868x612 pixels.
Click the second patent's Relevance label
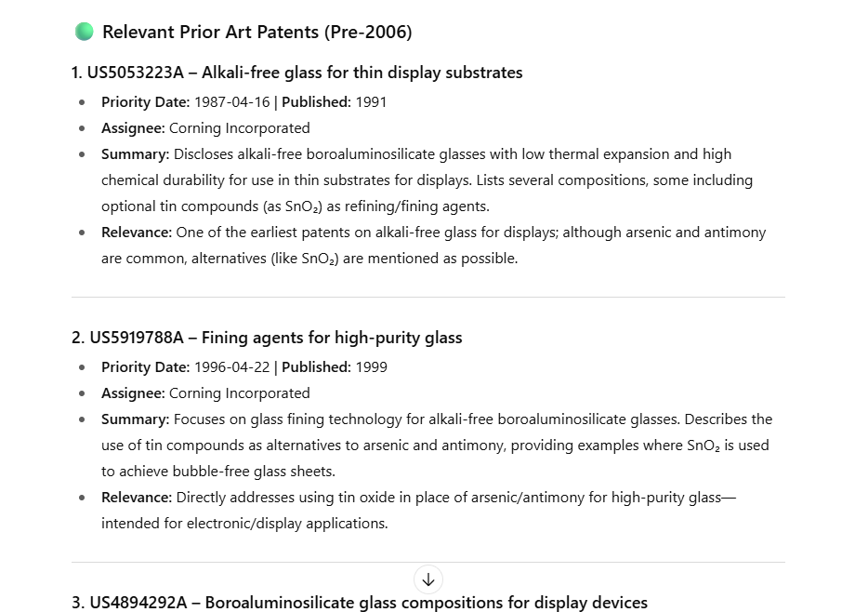coord(137,498)
